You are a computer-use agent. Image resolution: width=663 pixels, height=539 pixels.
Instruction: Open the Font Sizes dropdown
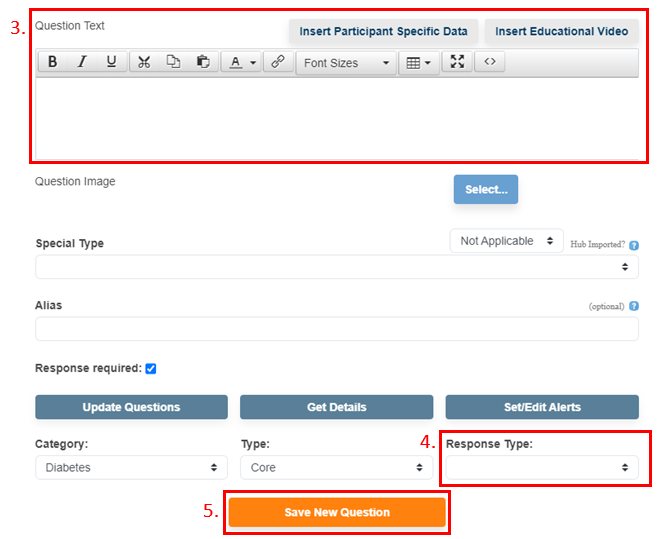[346, 63]
